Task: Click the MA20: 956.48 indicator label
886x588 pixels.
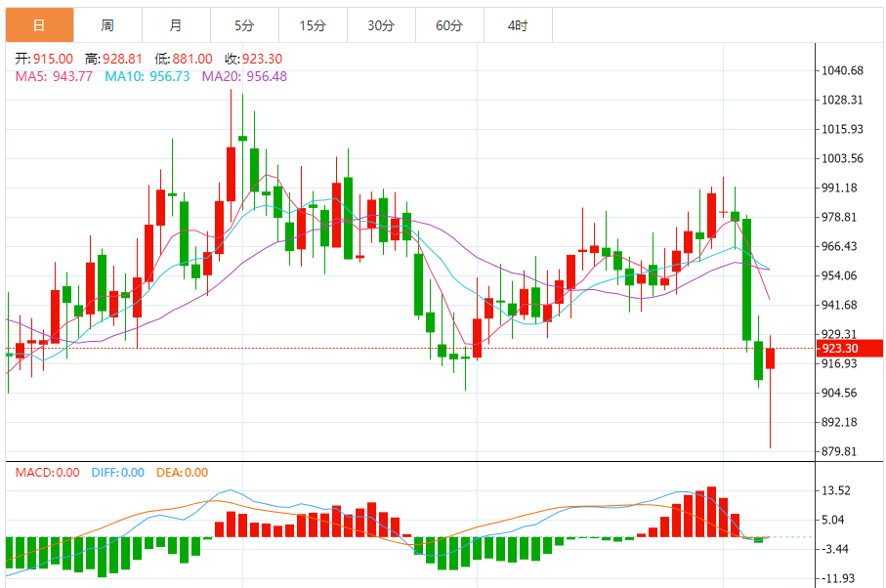Action: click(244, 76)
